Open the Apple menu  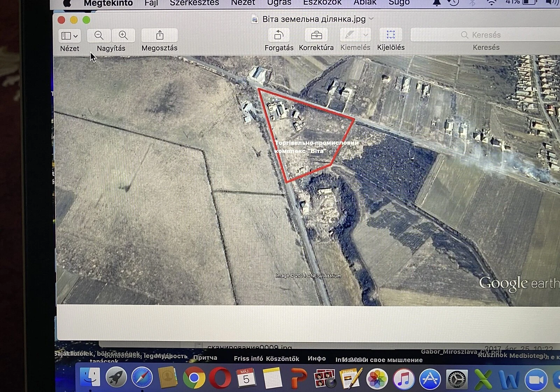pos(67,3)
